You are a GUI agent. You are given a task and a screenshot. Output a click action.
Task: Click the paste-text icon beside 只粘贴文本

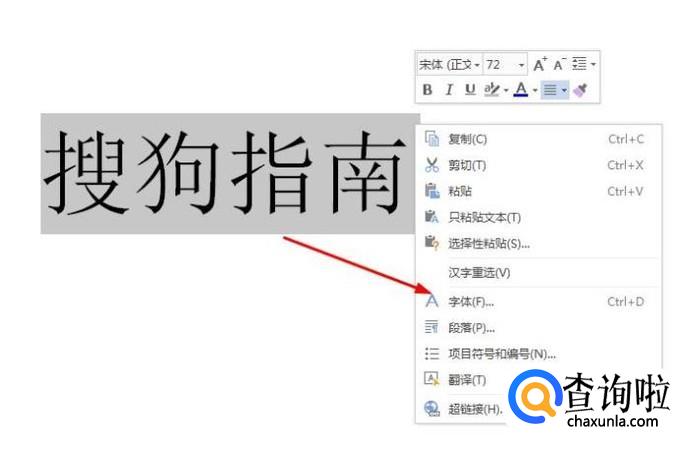pos(431,217)
